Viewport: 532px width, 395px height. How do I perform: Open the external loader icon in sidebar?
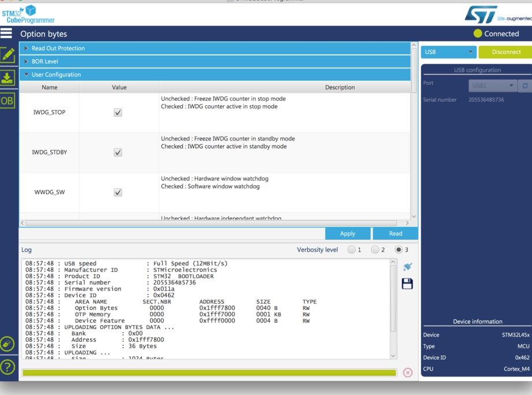pyautogui.click(x=7, y=344)
